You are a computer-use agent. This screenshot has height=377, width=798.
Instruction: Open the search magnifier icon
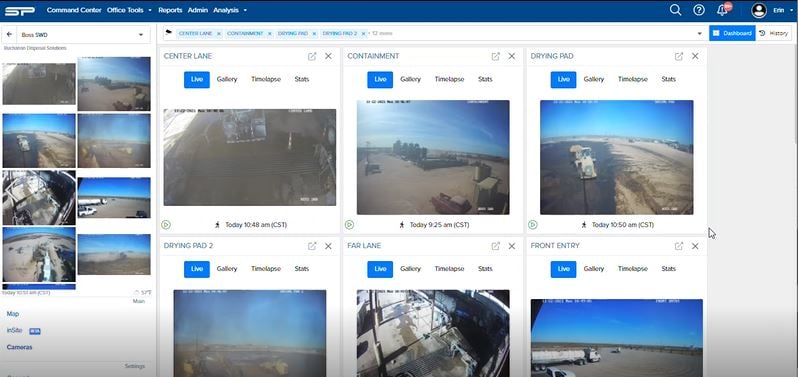(675, 10)
